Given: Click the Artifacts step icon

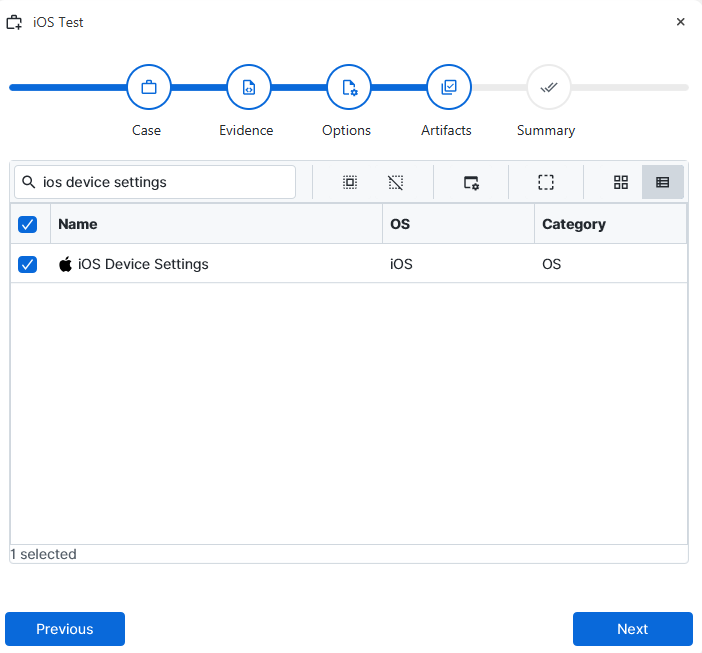Looking at the screenshot, I should point(449,88).
